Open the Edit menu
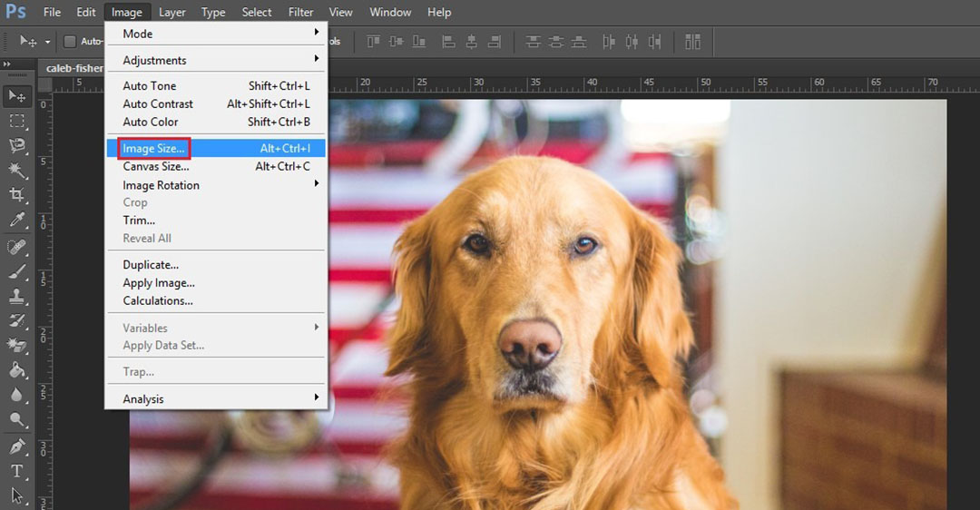Image resolution: width=980 pixels, height=510 pixels. tap(85, 12)
